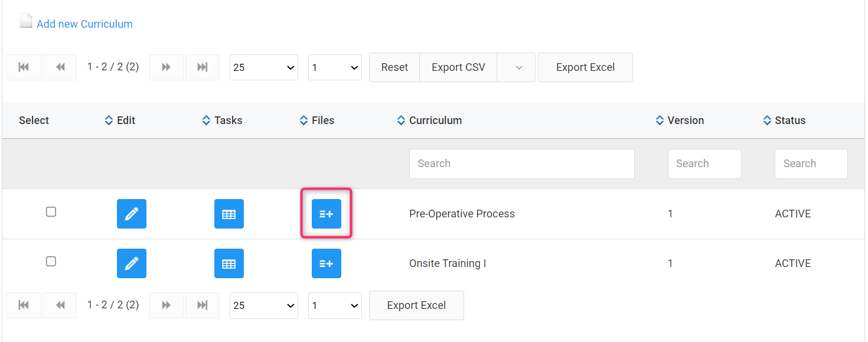Click the Export CSV button

point(458,67)
